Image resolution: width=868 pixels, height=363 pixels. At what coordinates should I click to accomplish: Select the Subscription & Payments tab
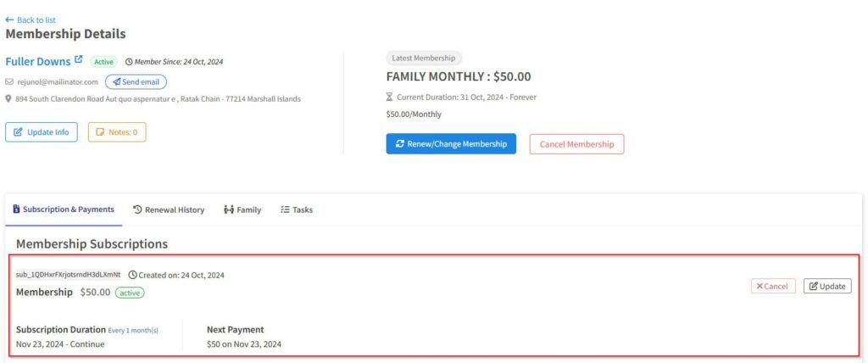pos(64,209)
